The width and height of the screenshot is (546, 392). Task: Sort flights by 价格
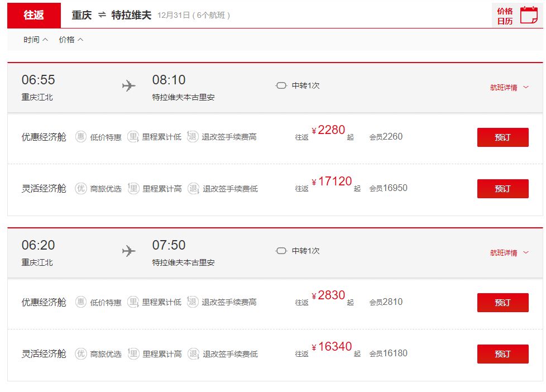tap(64, 40)
